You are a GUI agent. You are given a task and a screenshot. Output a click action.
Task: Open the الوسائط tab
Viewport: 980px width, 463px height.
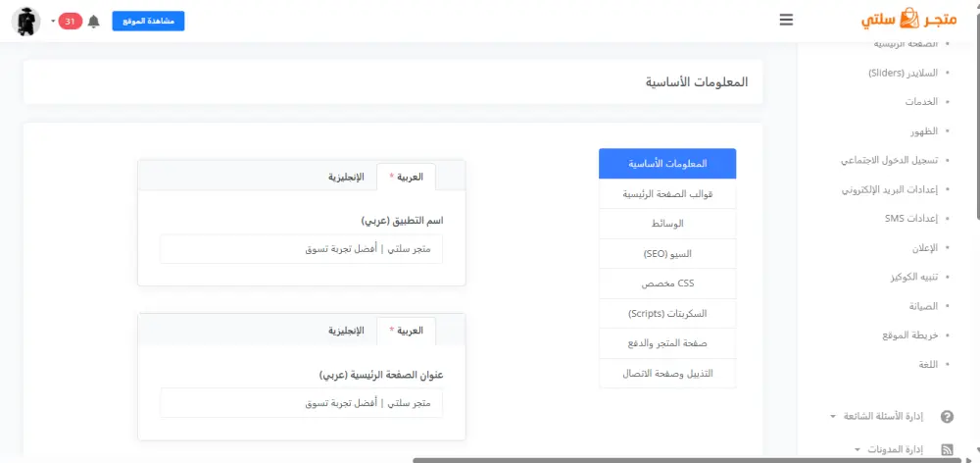tap(667, 224)
